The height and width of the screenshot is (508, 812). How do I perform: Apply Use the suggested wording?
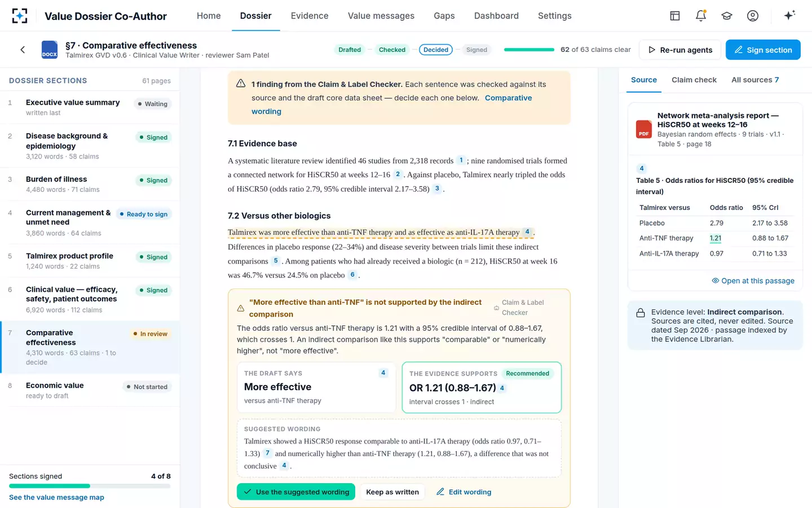[x=296, y=492]
